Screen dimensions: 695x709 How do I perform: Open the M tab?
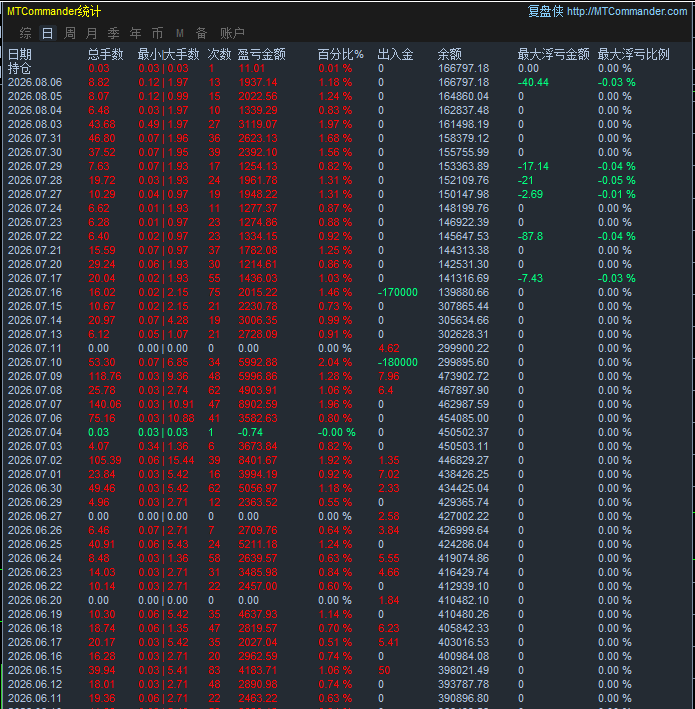(x=180, y=33)
